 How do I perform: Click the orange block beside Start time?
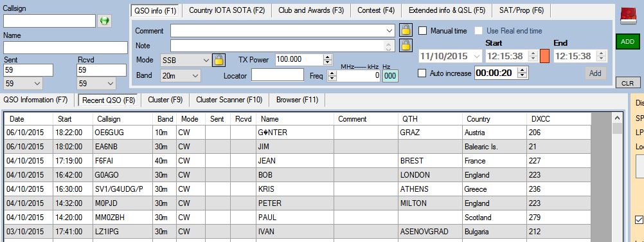pos(544,56)
